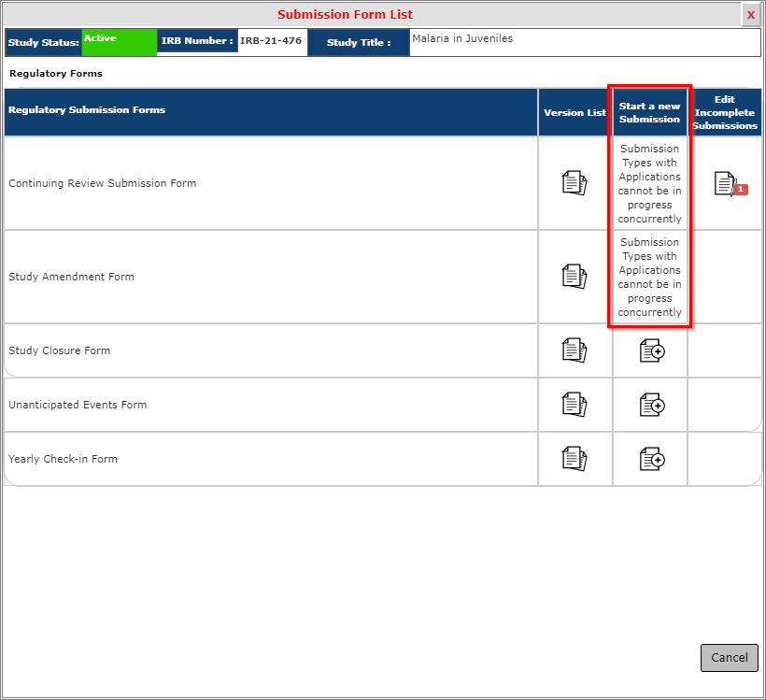Open version list for Study Closure Form
This screenshot has height=700, width=766.
click(574, 350)
